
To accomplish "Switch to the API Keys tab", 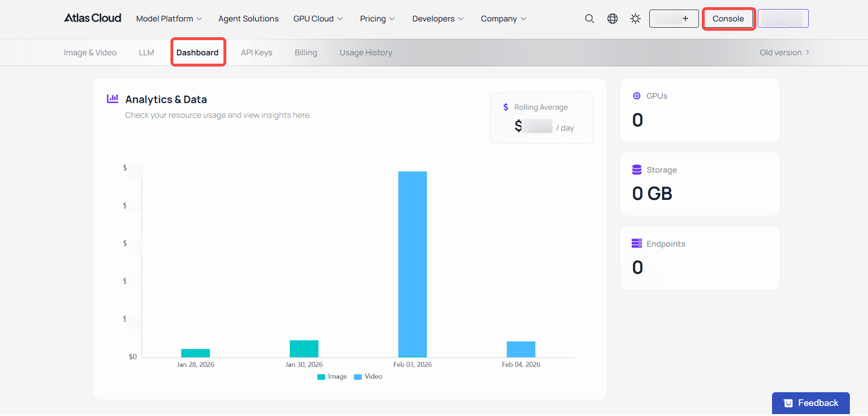I will pyautogui.click(x=256, y=52).
